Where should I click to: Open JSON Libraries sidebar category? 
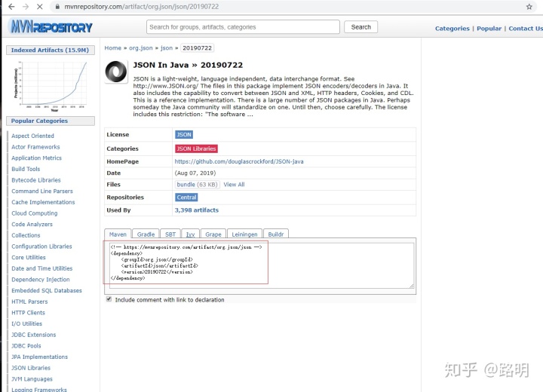[x=31, y=368]
